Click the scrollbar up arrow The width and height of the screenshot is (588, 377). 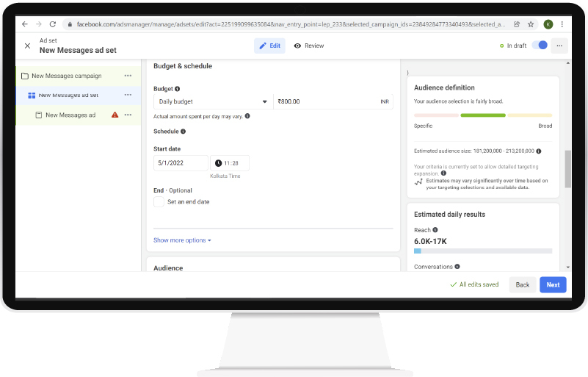pyautogui.click(x=567, y=63)
